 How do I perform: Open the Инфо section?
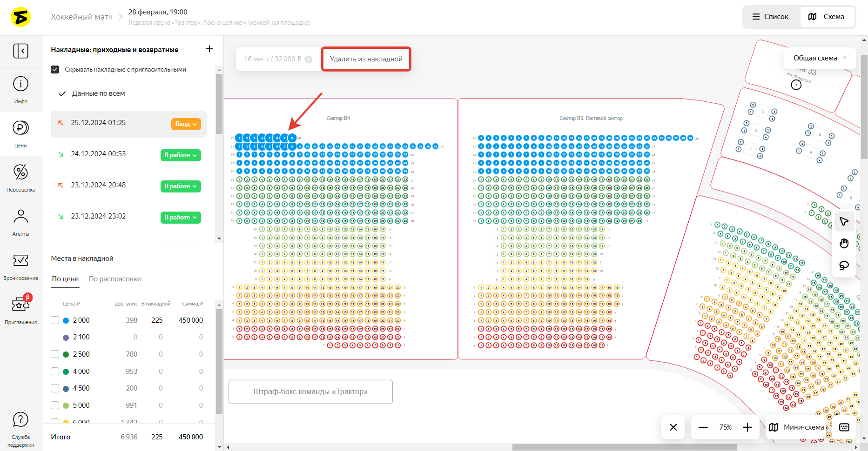[x=20, y=89]
